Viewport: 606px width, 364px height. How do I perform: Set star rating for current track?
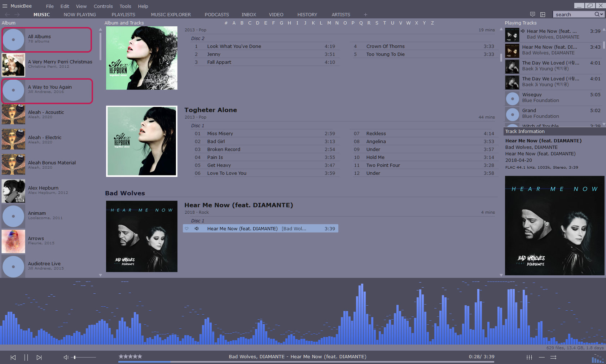tap(130, 356)
